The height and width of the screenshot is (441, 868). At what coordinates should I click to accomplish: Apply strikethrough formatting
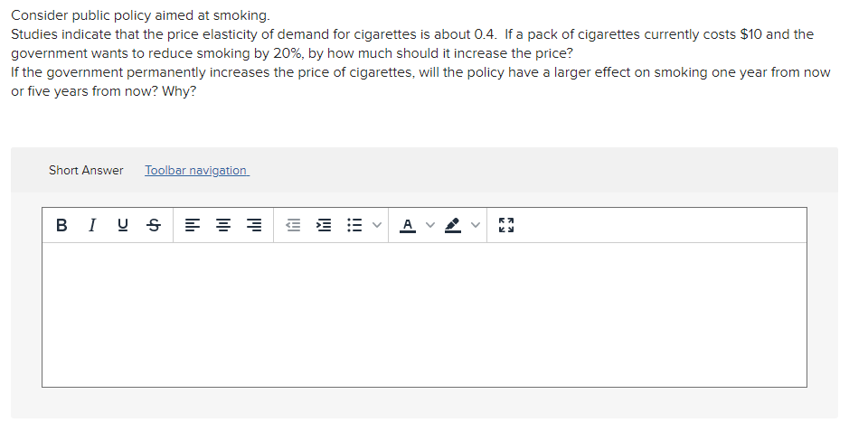pos(154,225)
